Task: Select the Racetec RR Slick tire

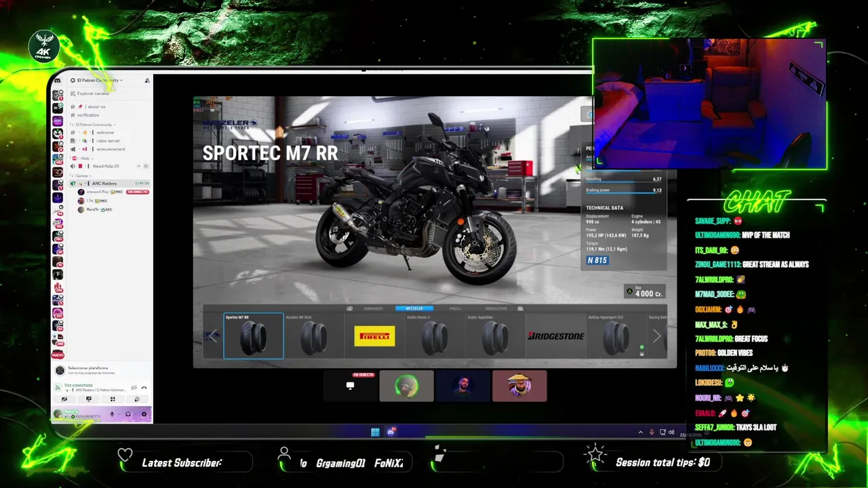Action: [315, 335]
